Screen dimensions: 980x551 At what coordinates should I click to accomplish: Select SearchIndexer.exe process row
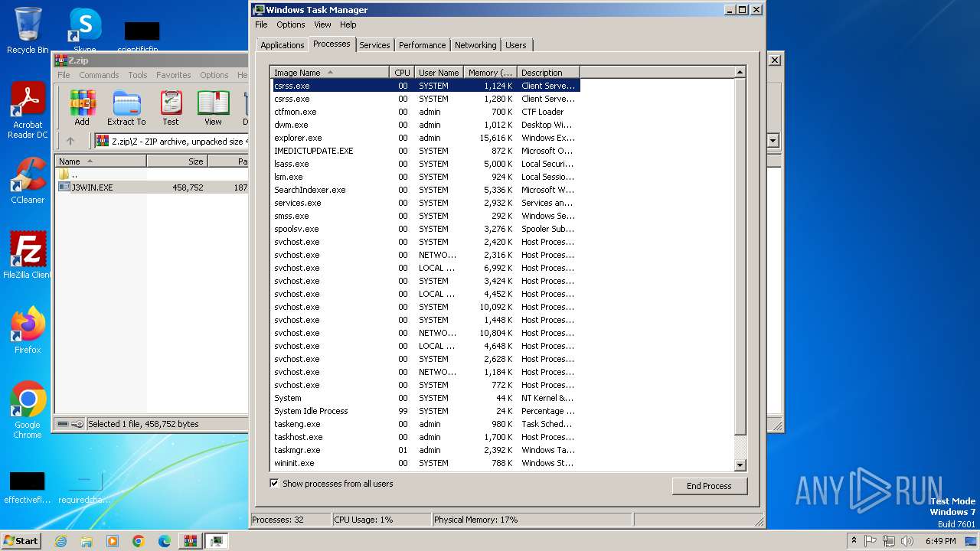tap(426, 190)
